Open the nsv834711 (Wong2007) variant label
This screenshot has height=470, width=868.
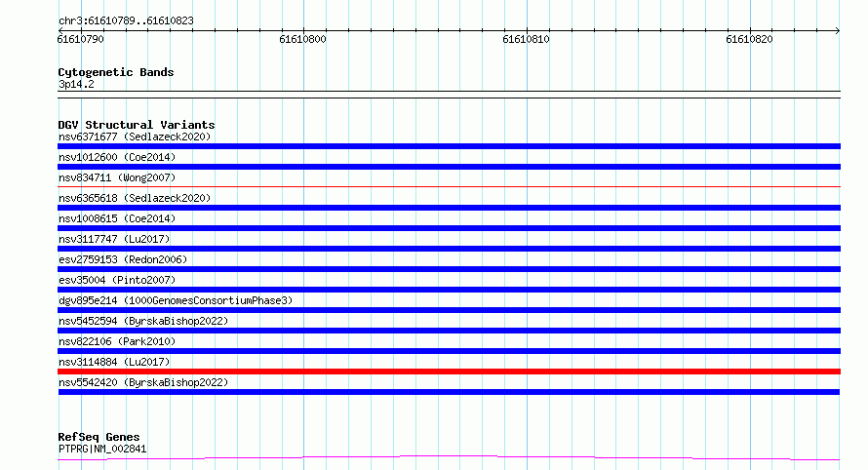117,177
